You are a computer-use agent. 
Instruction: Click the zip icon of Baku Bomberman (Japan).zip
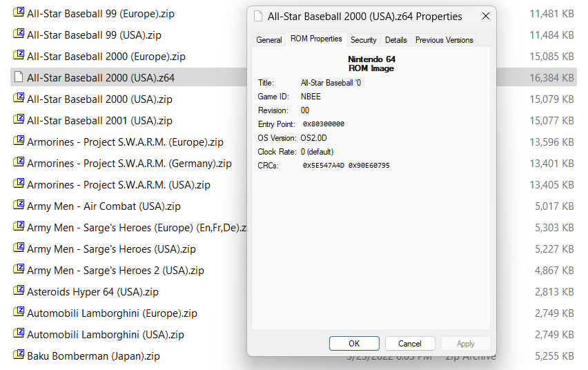(x=19, y=355)
